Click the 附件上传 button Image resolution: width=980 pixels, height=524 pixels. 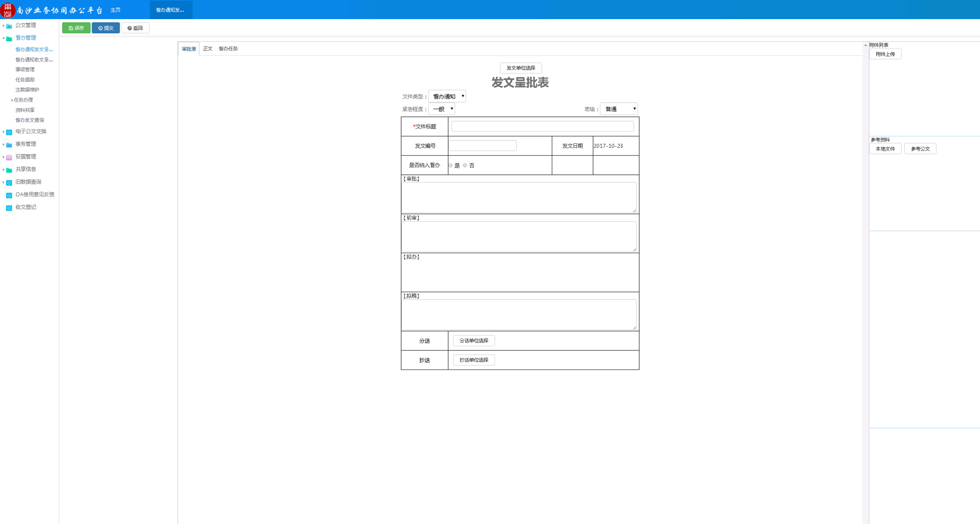[x=885, y=54]
